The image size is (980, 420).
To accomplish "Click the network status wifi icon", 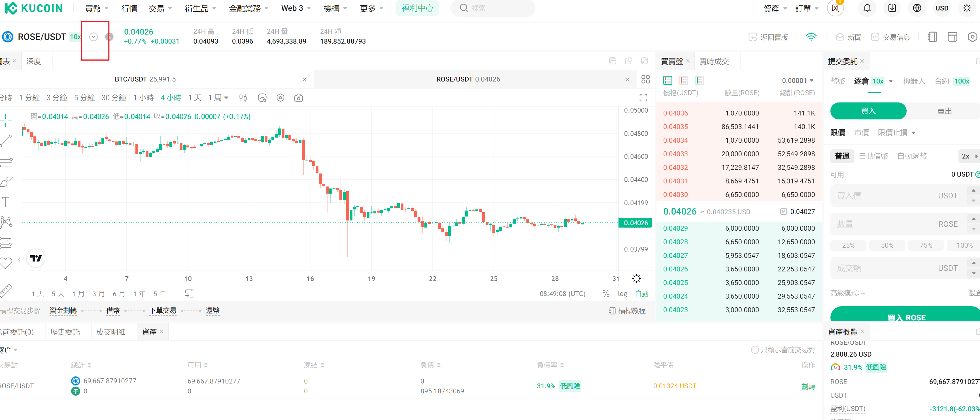I will [811, 37].
